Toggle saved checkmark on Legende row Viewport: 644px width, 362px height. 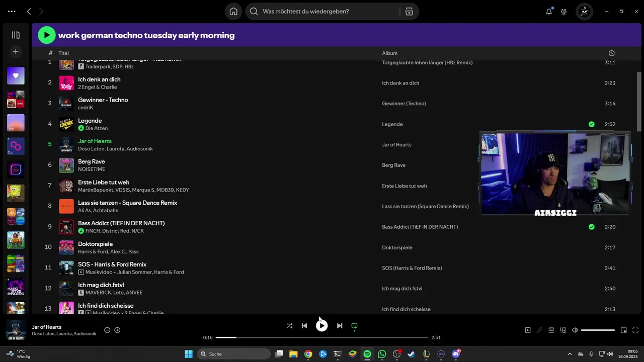tap(591, 124)
